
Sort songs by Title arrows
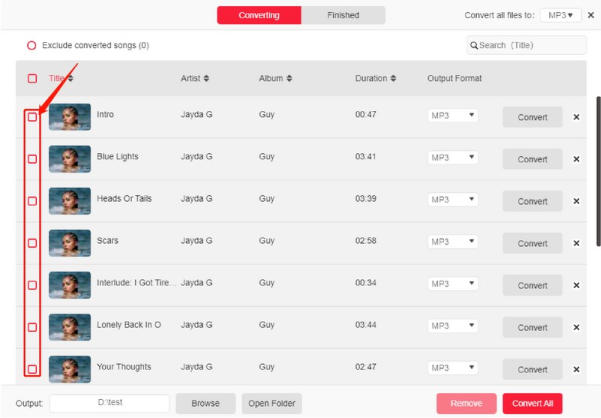(x=70, y=78)
